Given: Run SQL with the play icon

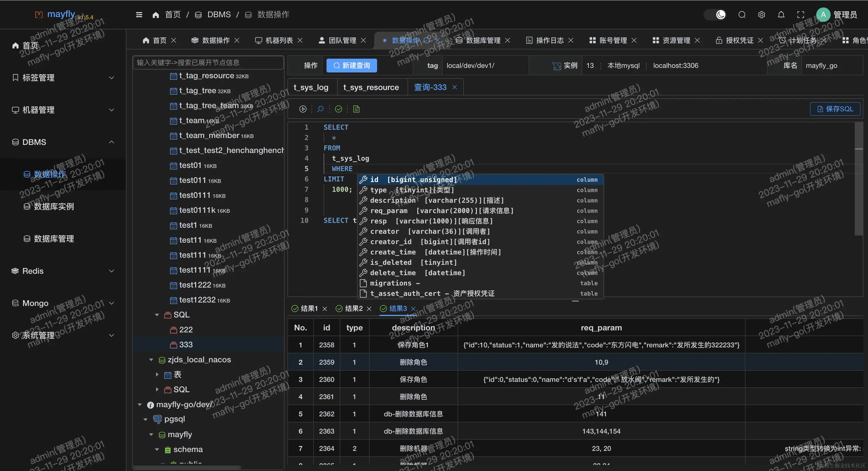Looking at the screenshot, I should pyautogui.click(x=303, y=109).
